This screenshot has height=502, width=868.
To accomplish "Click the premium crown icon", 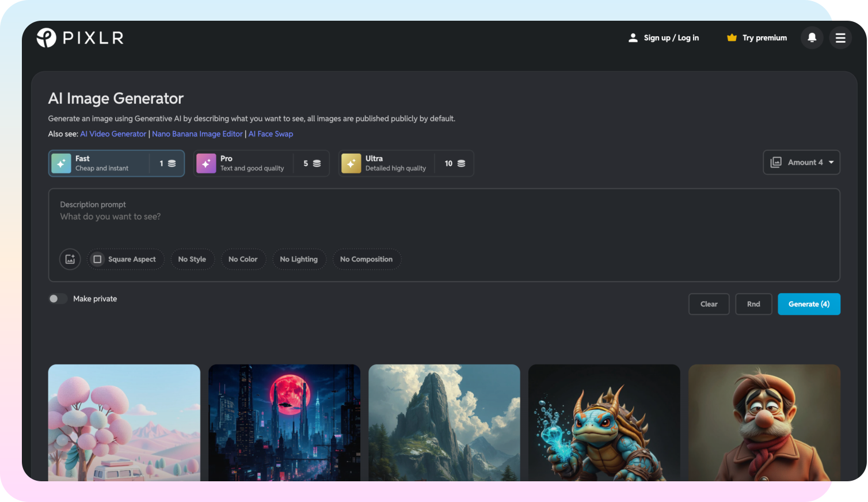I will (732, 37).
